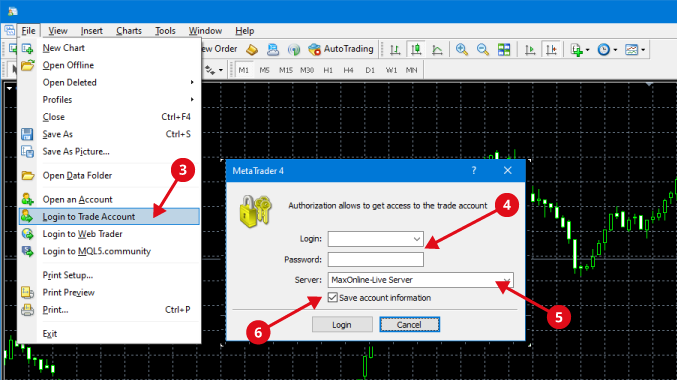677x380 pixels.
Task: Click the Login to MQL5.community icon
Action: (27, 251)
